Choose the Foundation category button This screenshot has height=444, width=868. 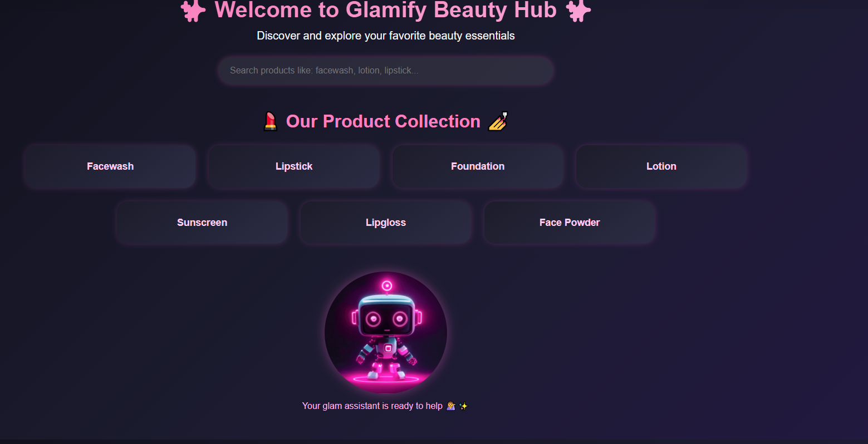[478, 166]
